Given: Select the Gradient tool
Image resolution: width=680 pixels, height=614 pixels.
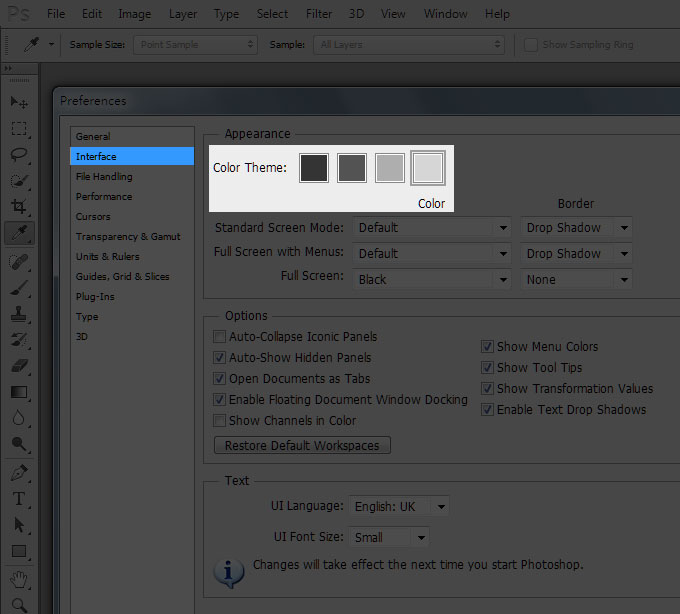Looking at the screenshot, I should tap(19, 392).
